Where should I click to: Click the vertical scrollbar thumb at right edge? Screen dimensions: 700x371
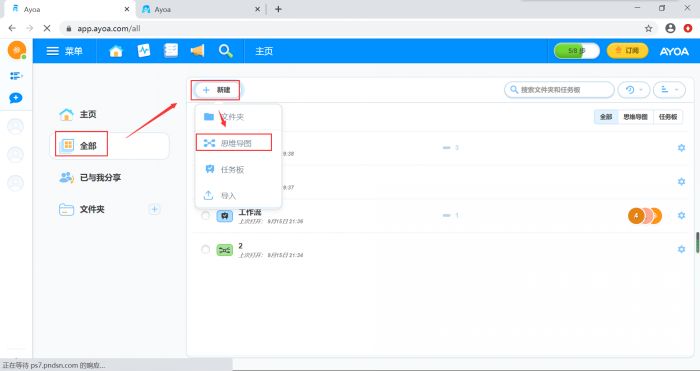point(697,242)
